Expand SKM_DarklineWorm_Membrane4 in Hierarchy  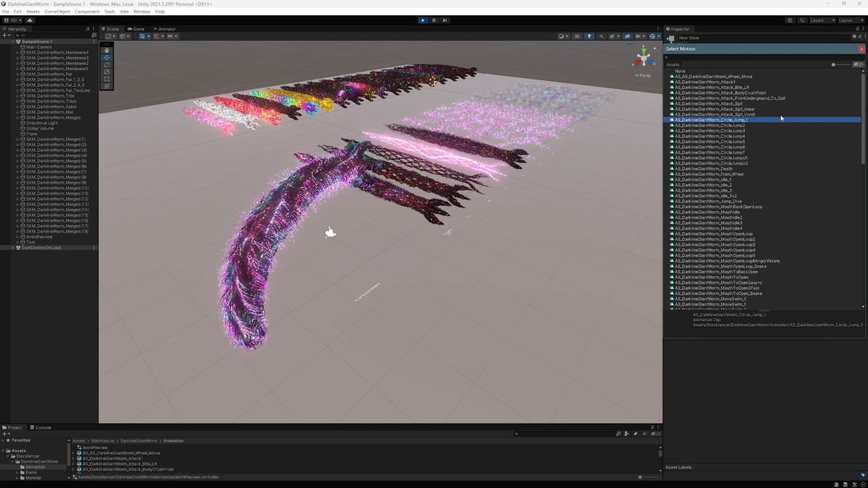click(x=17, y=53)
